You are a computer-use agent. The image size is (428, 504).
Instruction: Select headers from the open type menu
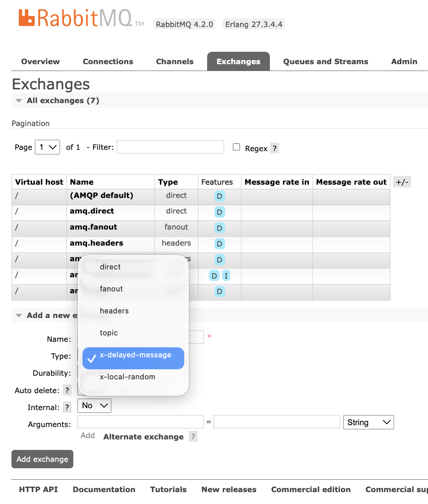[x=114, y=311]
